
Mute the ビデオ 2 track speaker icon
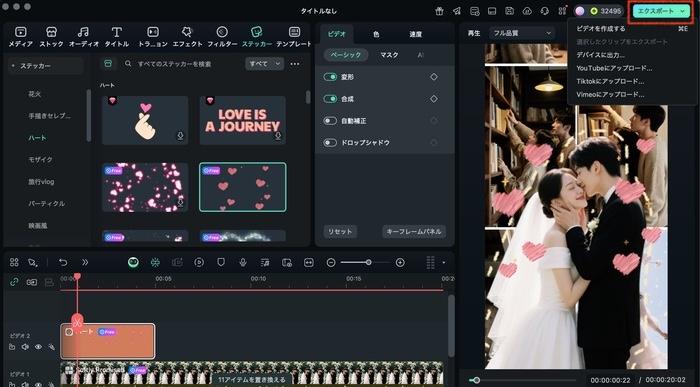pos(25,347)
